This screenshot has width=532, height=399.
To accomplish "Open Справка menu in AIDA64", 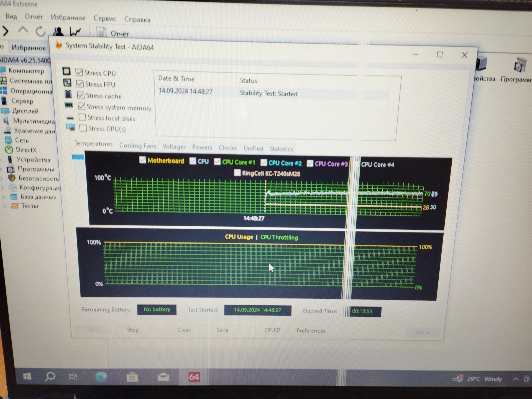I will pos(137,20).
